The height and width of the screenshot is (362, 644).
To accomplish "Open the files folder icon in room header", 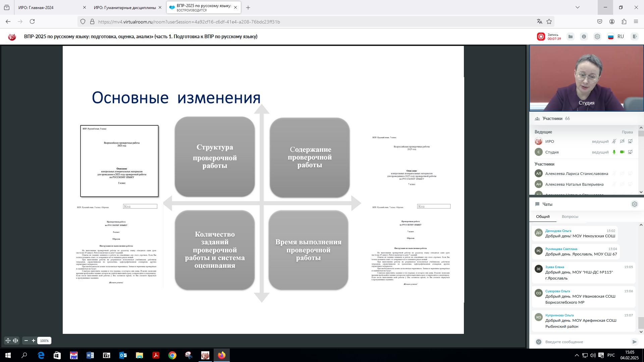I will 571,37.
